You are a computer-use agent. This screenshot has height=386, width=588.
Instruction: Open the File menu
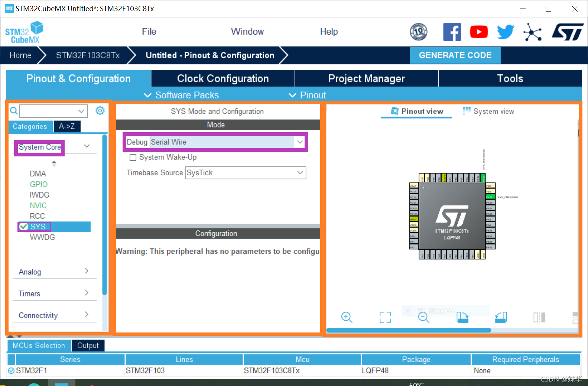(149, 32)
